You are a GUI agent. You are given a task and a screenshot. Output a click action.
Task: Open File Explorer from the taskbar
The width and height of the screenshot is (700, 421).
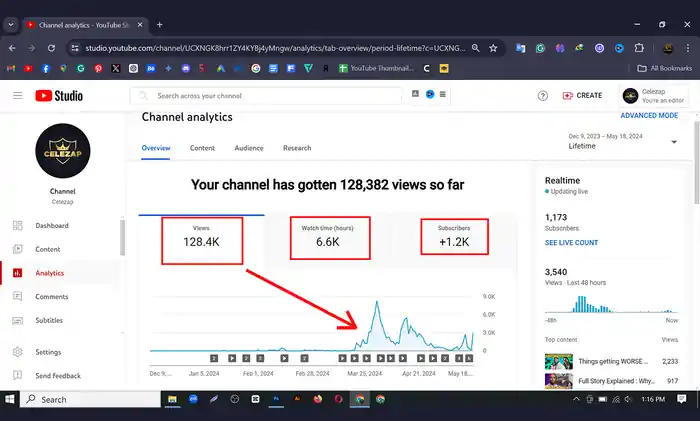pyautogui.click(x=172, y=399)
